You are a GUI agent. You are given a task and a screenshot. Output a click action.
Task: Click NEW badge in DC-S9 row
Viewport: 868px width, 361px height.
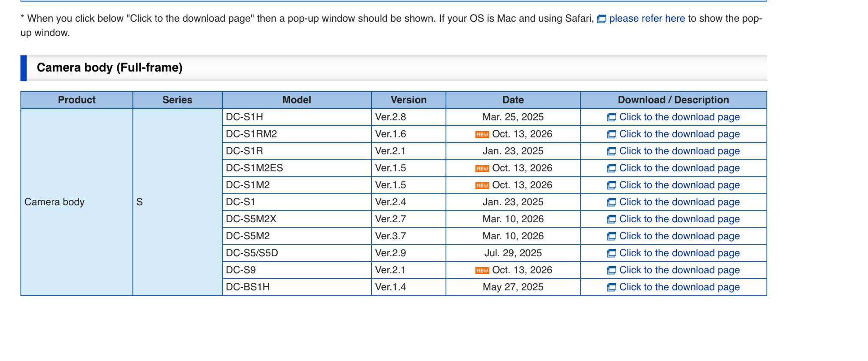(482, 271)
